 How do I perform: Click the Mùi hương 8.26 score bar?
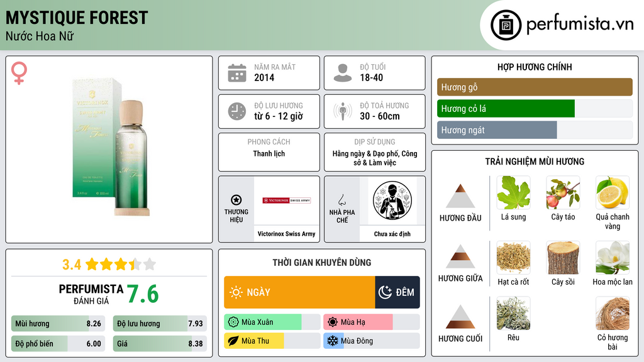point(58,324)
